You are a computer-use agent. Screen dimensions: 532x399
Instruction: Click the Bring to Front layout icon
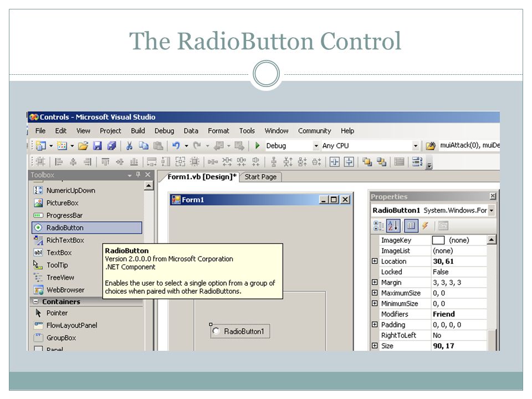click(367, 162)
